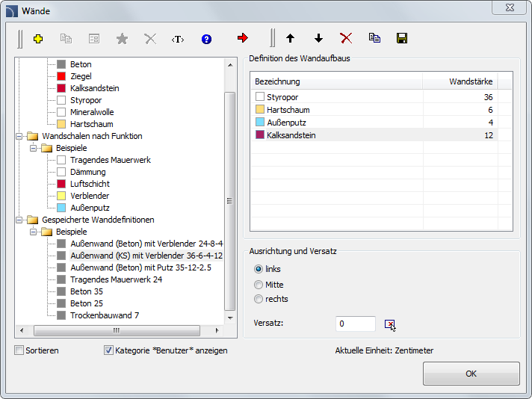Image resolution: width=532 pixels, height=399 pixels.
Task: Select Verblender tree item
Action: coord(90,196)
